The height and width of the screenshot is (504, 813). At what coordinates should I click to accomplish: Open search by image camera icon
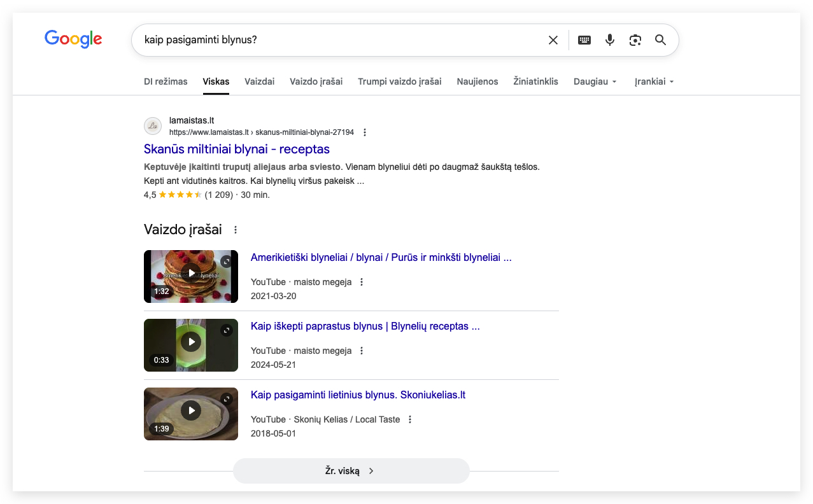(x=635, y=40)
